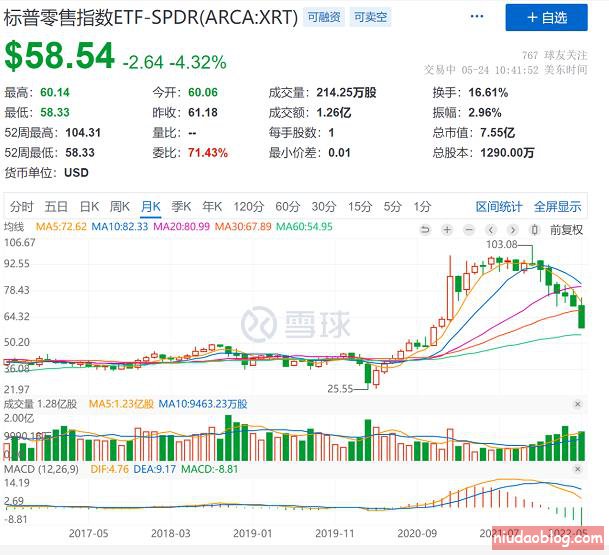This screenshot has width=609, height=555.
Task: Click the 25.55 low price marker on chart
Action: pyautogui.click(x=340, y=389)
